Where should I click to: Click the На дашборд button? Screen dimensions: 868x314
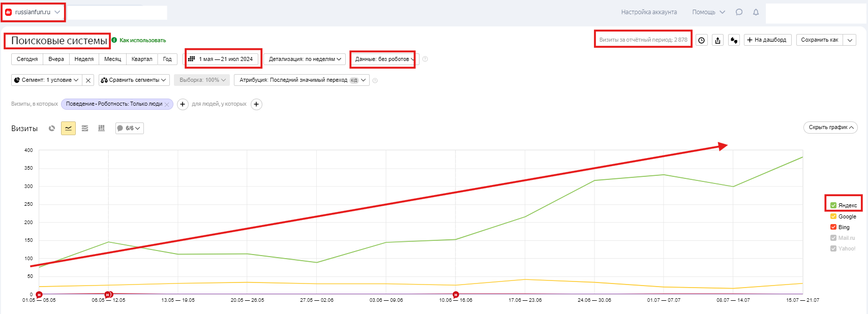coord(767,40)
